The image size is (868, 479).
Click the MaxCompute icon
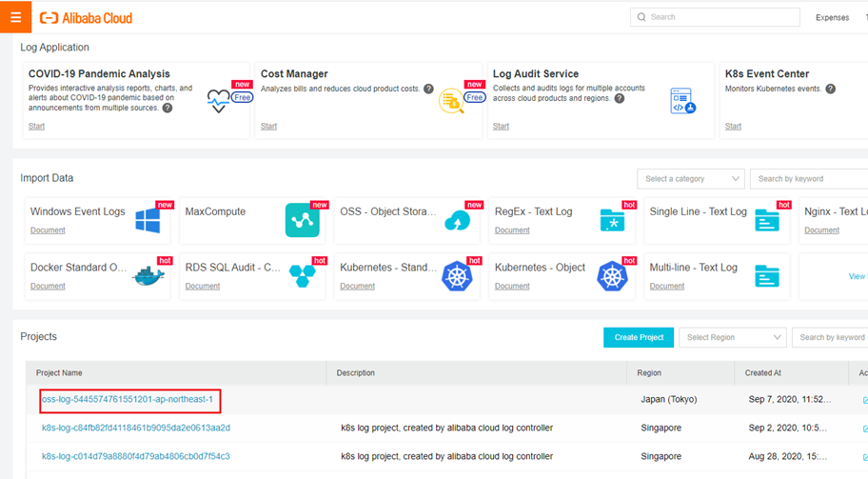pyautogui.click(x=303, y=220)
